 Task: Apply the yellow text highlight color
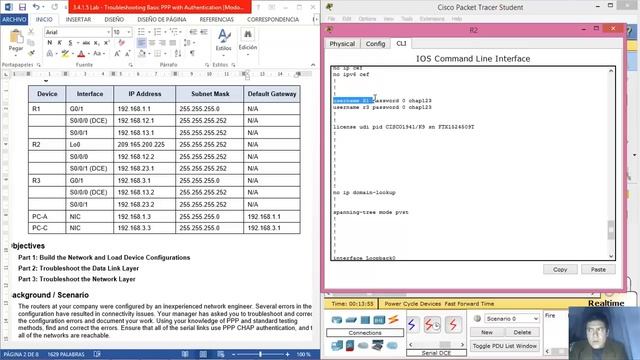click(65, 53)
